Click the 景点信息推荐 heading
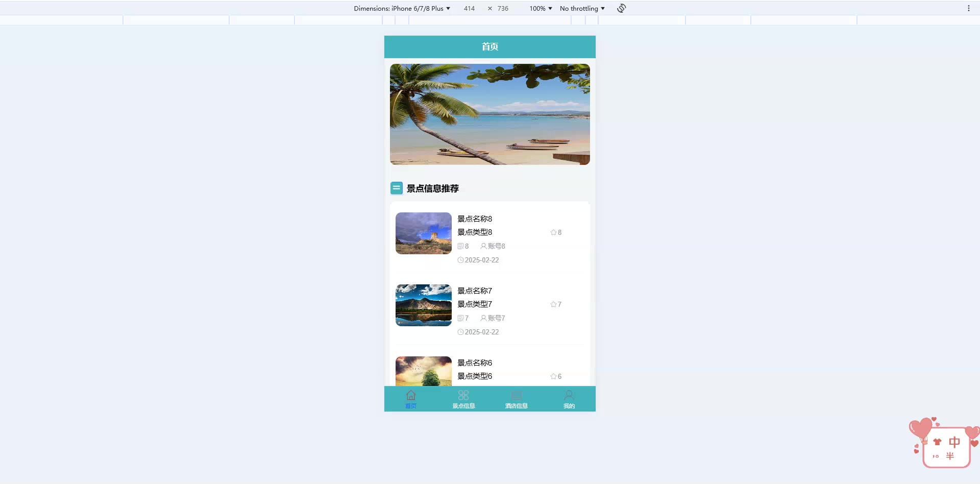Image resolution: width=980 pixels, height=484 pixels. (x=433, y=188)
